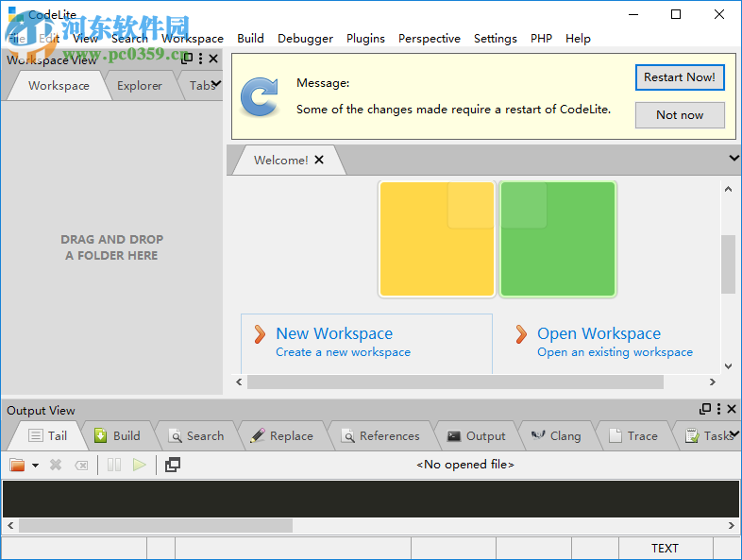Switch to the Trace output tab
The image size is (742, 560).
633,436
